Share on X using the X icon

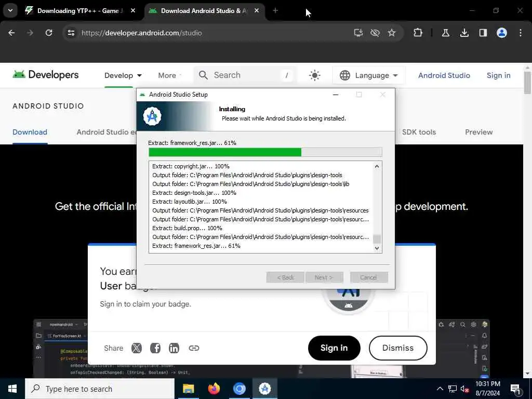[x=137, y=348]
